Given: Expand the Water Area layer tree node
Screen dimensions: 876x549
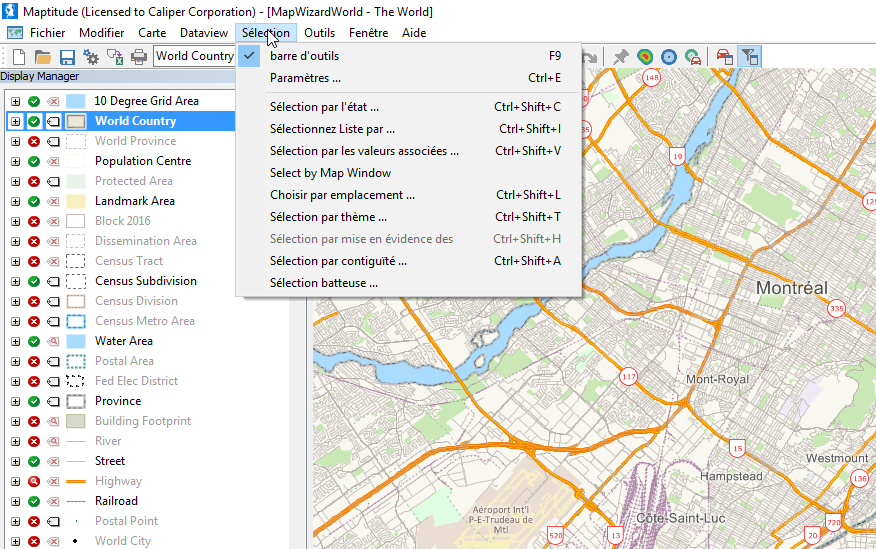Looking at the screenshot, I should tap(15, 341).
